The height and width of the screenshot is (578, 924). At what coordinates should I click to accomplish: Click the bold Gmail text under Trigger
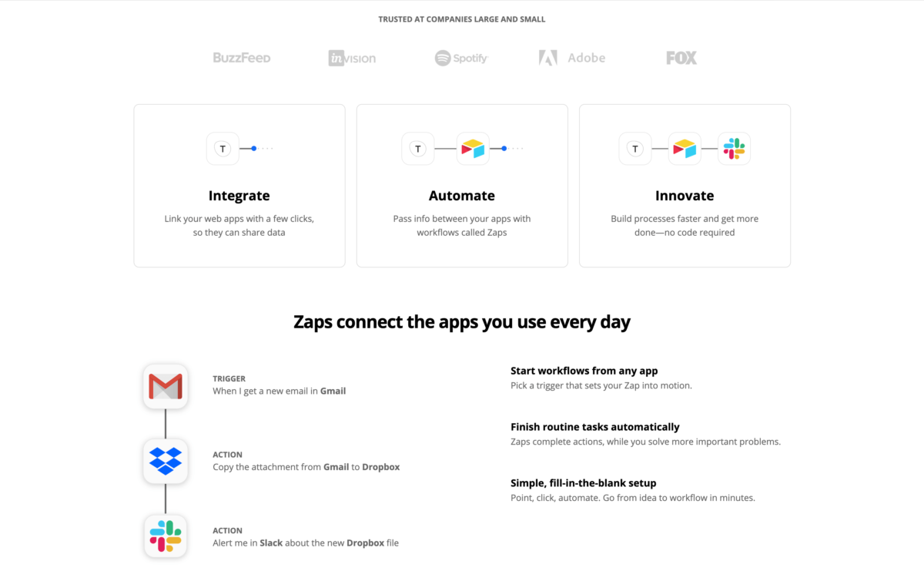click(333, 391)
